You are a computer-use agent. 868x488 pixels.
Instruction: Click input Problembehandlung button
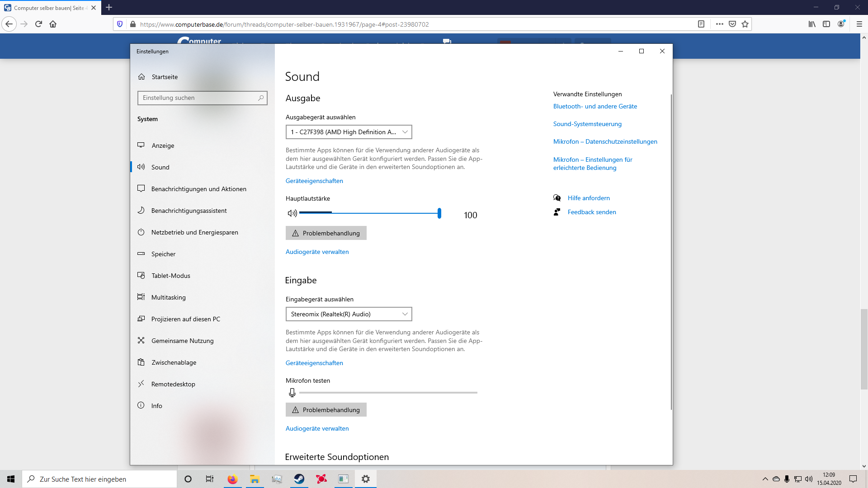(x=326, y=410)
